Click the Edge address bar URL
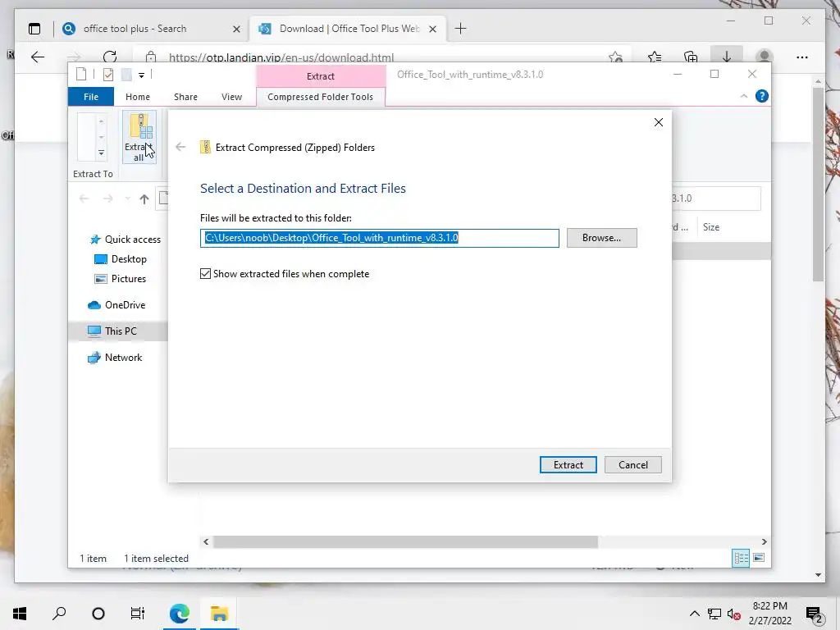The image size is (840, 630). [281, 57]
